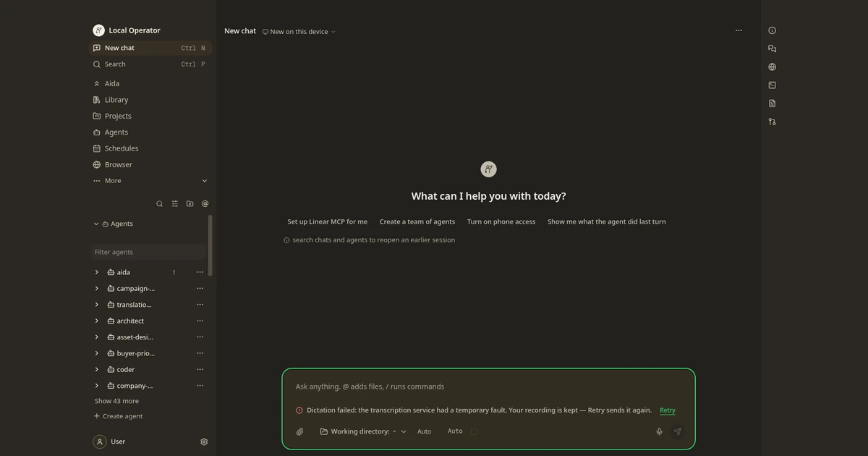Image resolution: width=868 pixels, height=456 pixels.
Task: Focus the Filter agents field
Action: (148, 253)
